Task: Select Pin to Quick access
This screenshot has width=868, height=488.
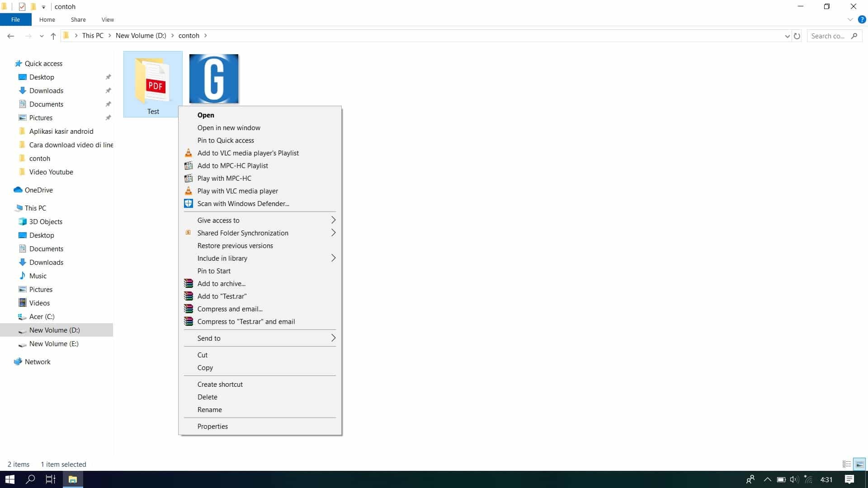Action: point(259,140)
